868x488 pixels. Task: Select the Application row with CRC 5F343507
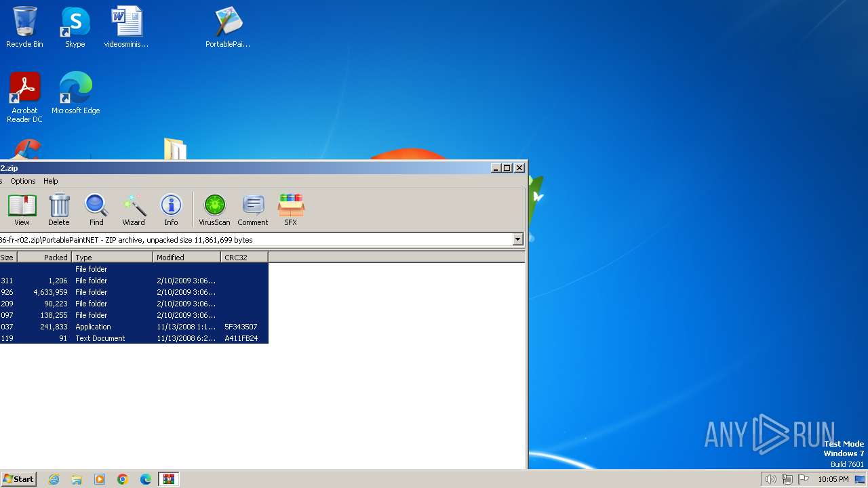click(x=134, y=327)
